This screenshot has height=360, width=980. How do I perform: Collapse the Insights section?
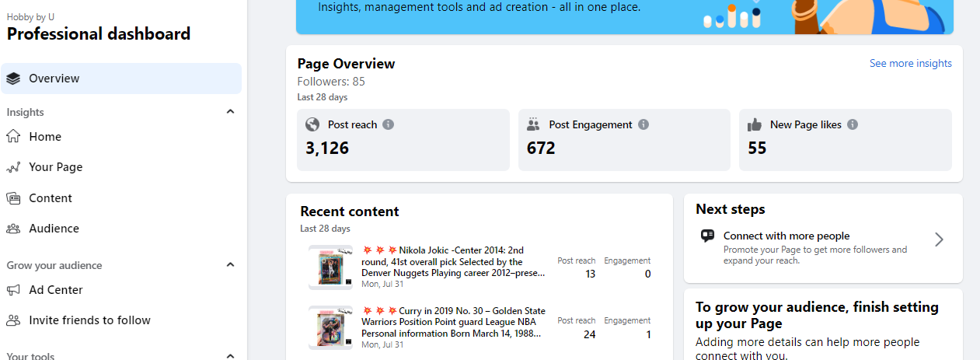(230, 112)
